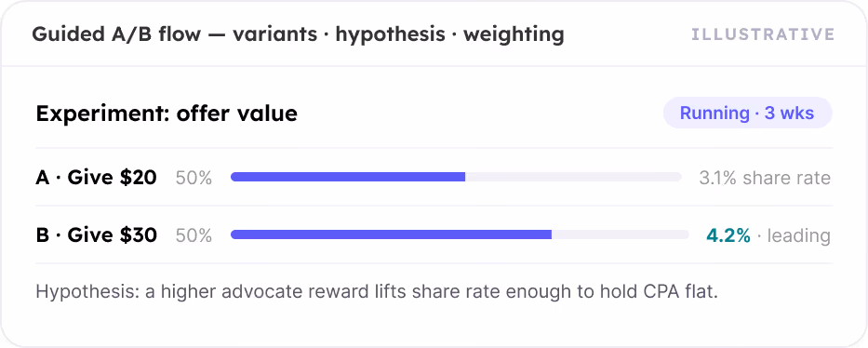This screenshot has height=348, width=868.
Task: Click the unfilled track of variant A's bar
Action: pos(573,177)
